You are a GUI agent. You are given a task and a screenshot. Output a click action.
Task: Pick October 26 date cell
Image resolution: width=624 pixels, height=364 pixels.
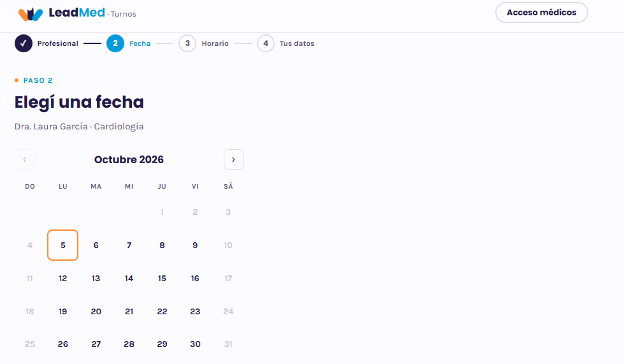63,344
